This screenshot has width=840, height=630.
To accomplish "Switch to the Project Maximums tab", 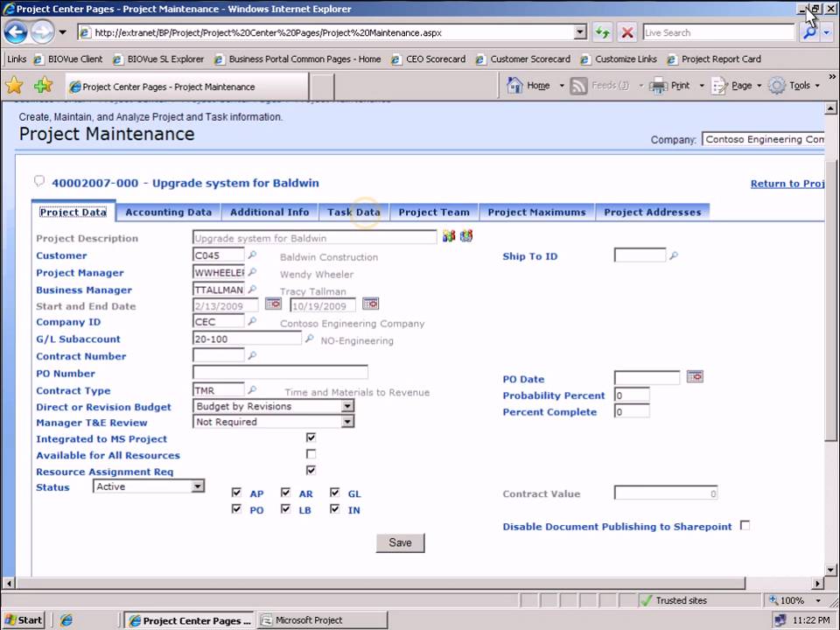I will [536, 212].
